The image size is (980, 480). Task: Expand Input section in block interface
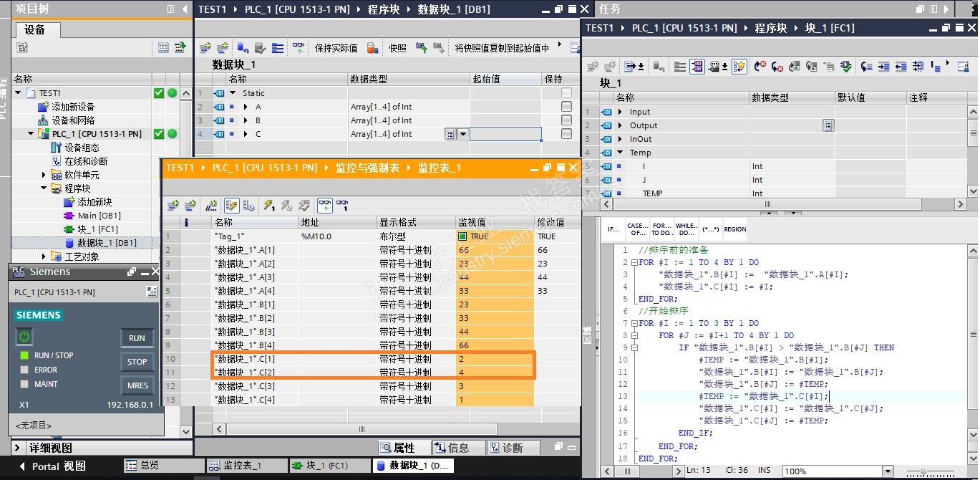coord(620,112)
